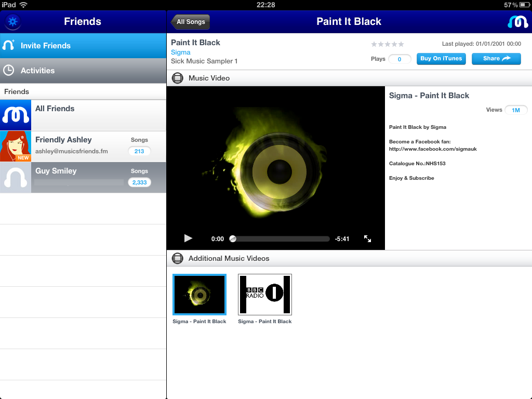Open Guy Smiley's 2,333 songs badge

click(x=139, y=182)
